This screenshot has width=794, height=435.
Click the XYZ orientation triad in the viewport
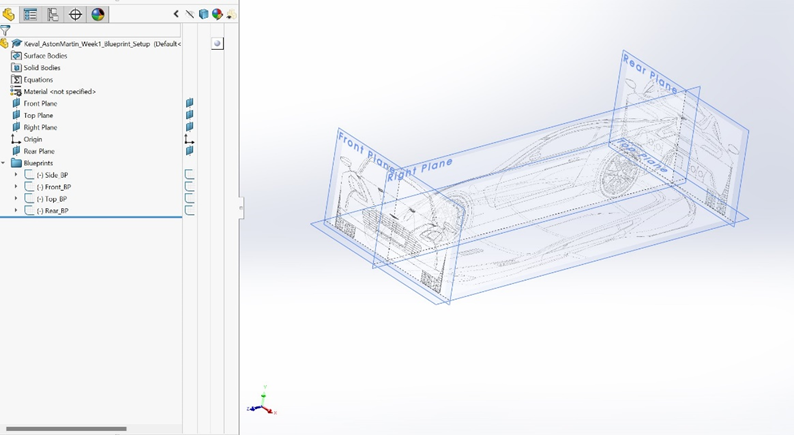click(x=262, y=401)
